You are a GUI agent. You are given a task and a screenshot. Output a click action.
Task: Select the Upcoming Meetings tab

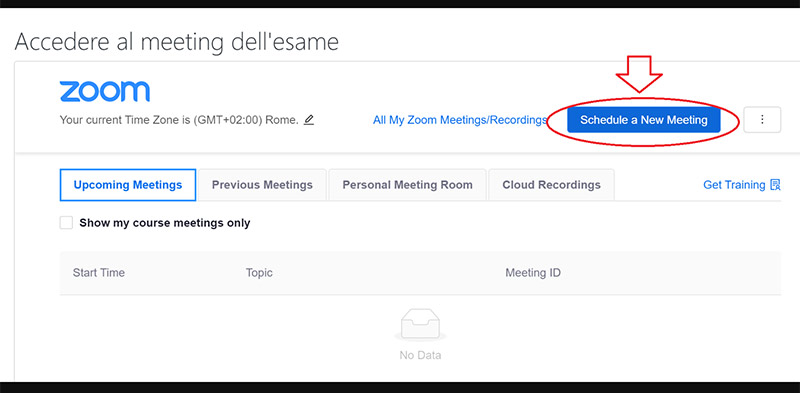click(x=128, y=185)
